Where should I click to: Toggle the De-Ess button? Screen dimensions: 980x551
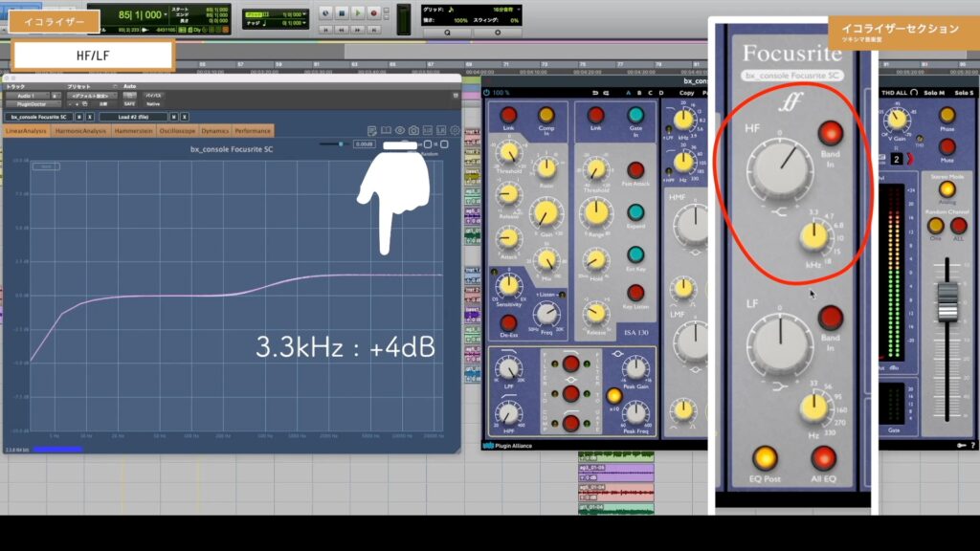(x=509, y=323)
